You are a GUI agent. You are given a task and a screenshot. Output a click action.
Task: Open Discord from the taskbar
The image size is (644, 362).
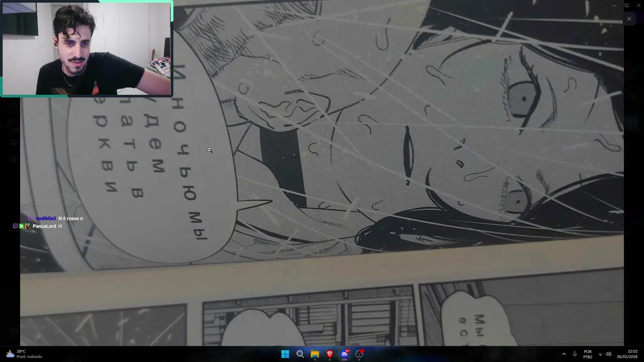pos(345,354)
